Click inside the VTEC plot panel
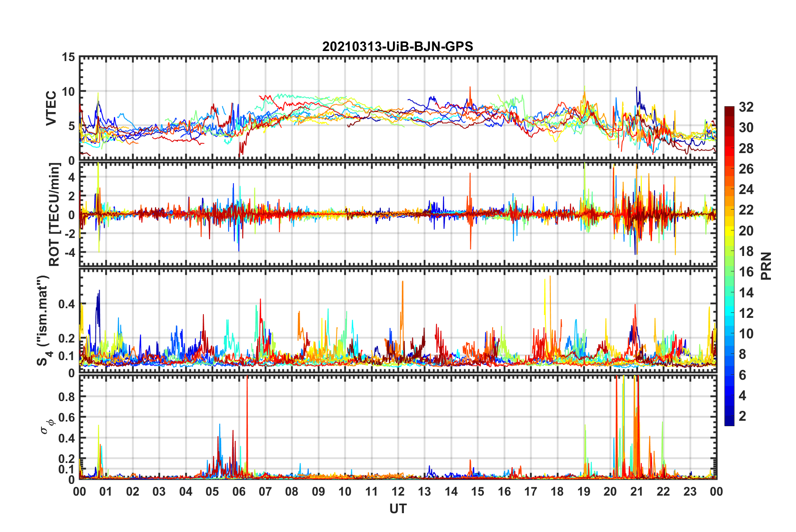The height and width of the screenshot is (532, 796). 398,108
